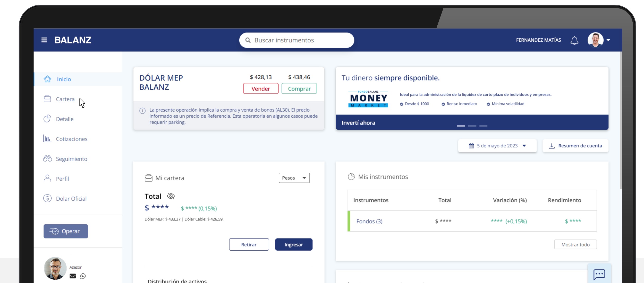The width and height of the screenshot is (644, 283).
Task: Click the Mis instrumentos pie icon
Action: tap(351, 176)
